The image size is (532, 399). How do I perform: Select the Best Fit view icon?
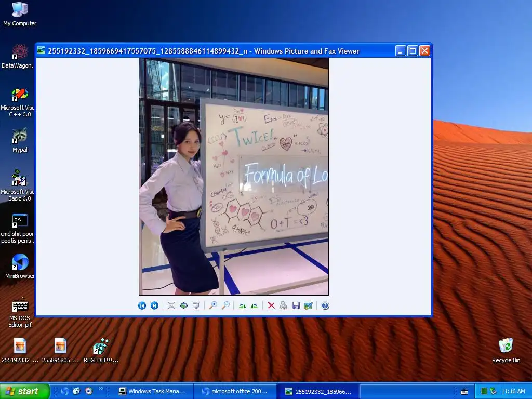pyautogui.click(x=171, y=305)
